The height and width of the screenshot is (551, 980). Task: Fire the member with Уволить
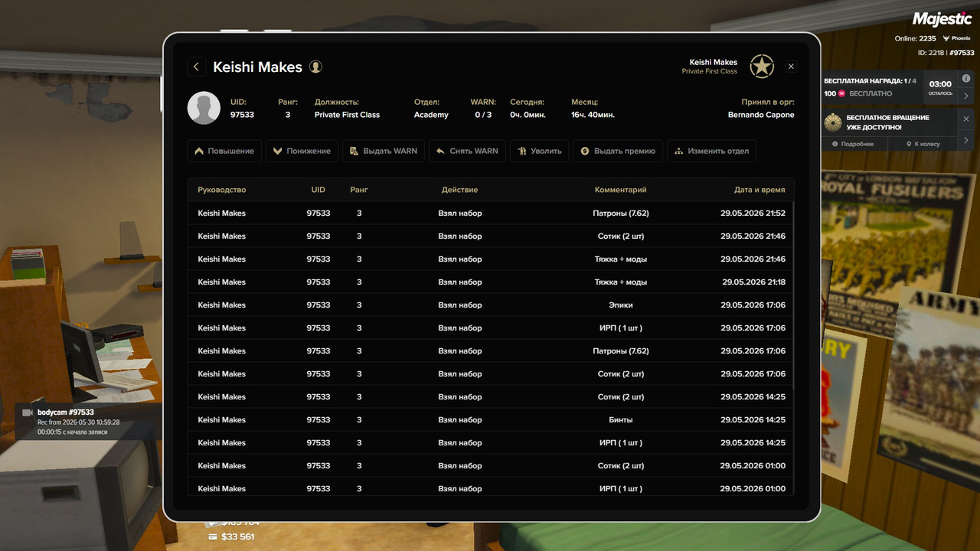click(x=540, y=151)
